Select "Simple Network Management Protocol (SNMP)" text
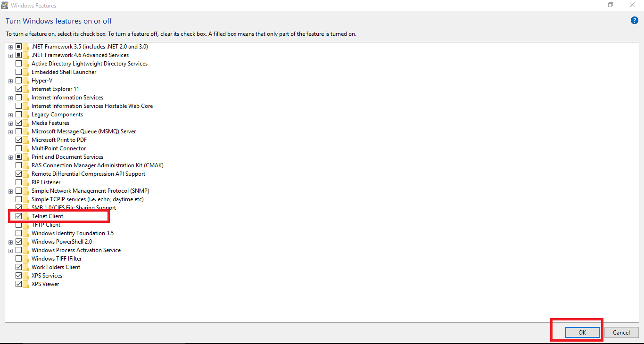The width and height of the screenshot is (644, 344). (x=91, y=191)
